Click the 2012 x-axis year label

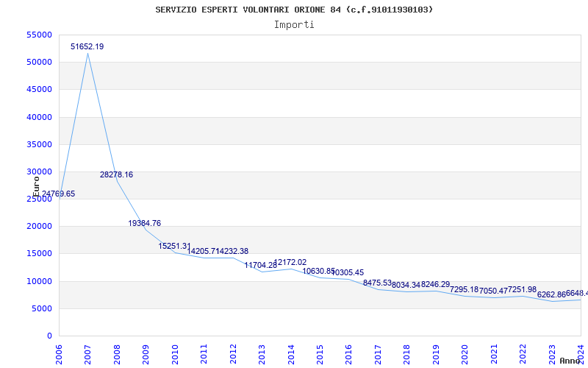[233, 354]
